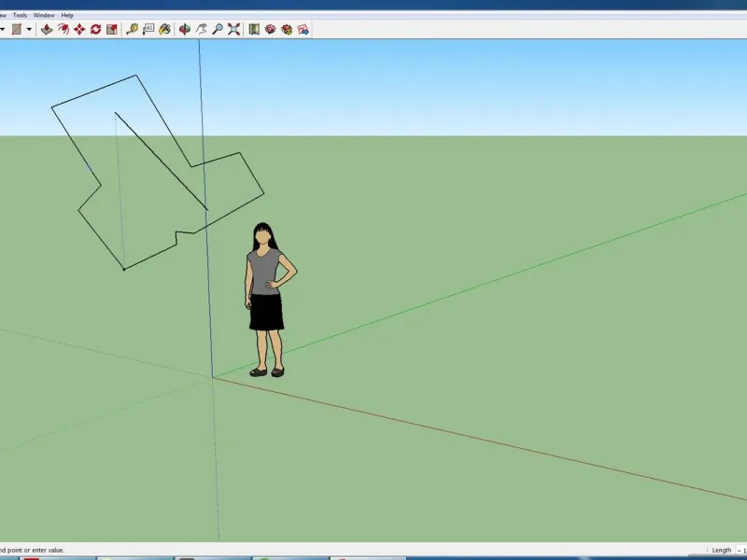Select the Rectangle shape tool

click(17, 30)
